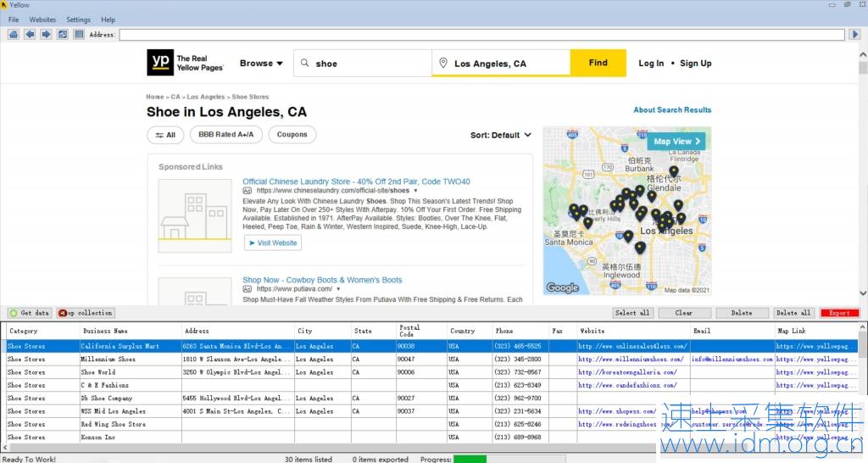This screenshot has height=463, width=868.
Task: Expand the arrow after chineselaundry.com ad URL
Action: [415, 191]
